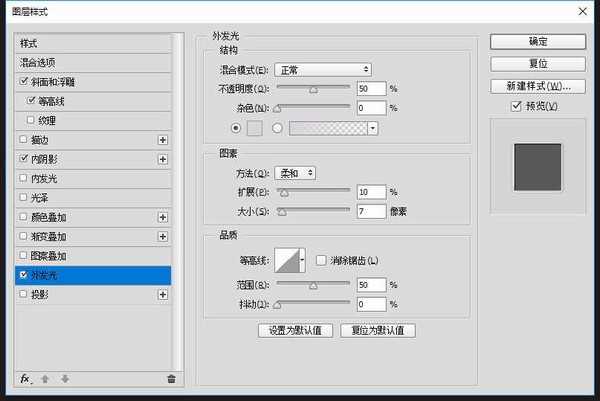This screenshot has height=401, width=600.
Task: Select the gradient glow radio button
Action: tap(277, 128)
